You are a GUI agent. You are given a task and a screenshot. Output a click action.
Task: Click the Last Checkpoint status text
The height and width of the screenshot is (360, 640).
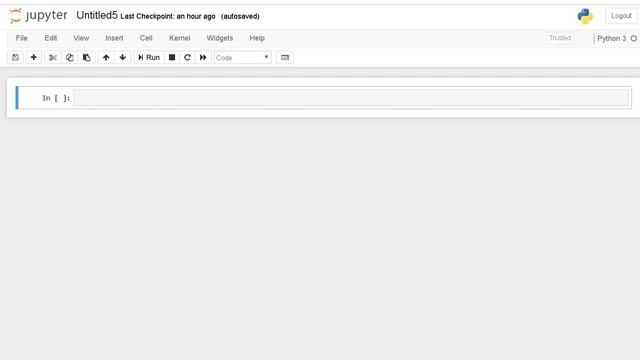click(x=168, y=16)
